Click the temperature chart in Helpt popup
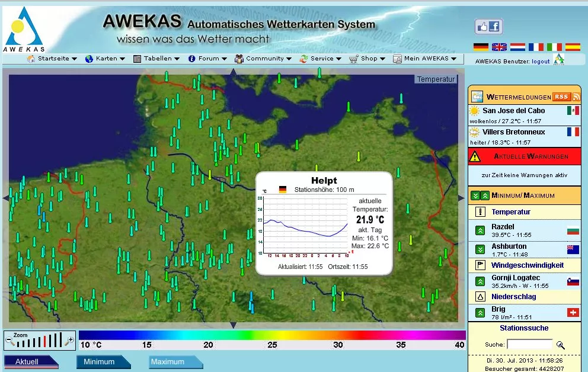Viewport: 588px width, 372px height. pos(305,226)
